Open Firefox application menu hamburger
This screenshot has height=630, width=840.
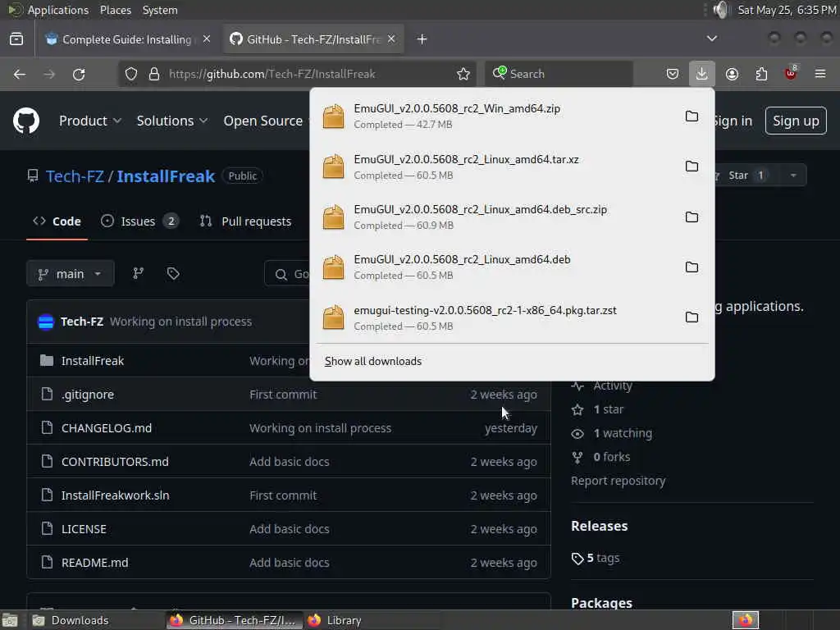820,74
